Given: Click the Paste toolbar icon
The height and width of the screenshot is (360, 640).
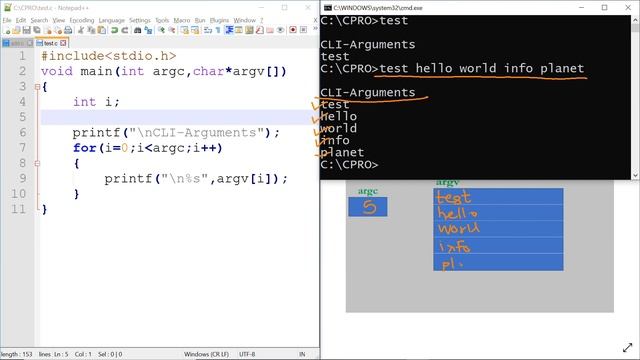Looking at the screenshot, I should (102, 30).
